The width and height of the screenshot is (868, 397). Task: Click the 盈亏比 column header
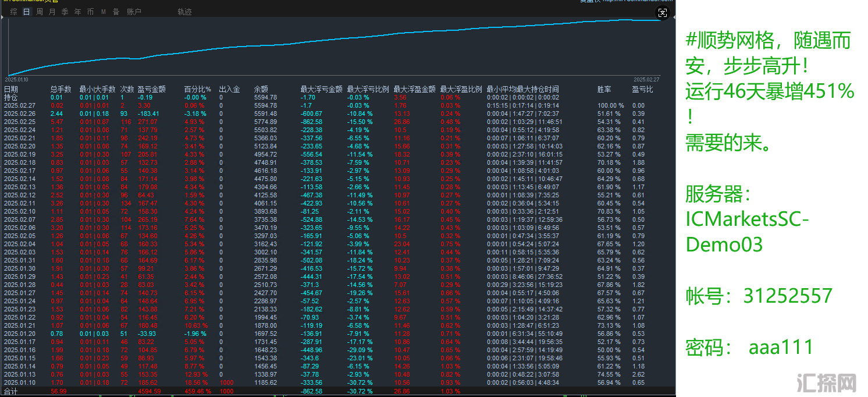tap(642, 90)
